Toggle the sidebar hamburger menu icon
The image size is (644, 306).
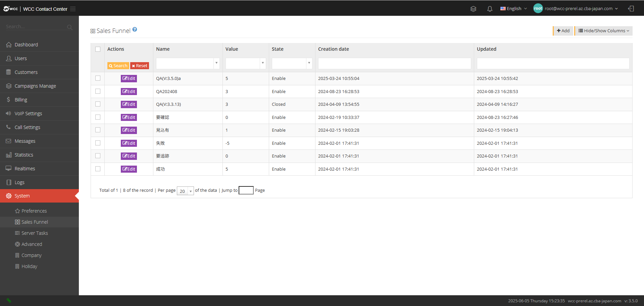click(x=73, y=9)
